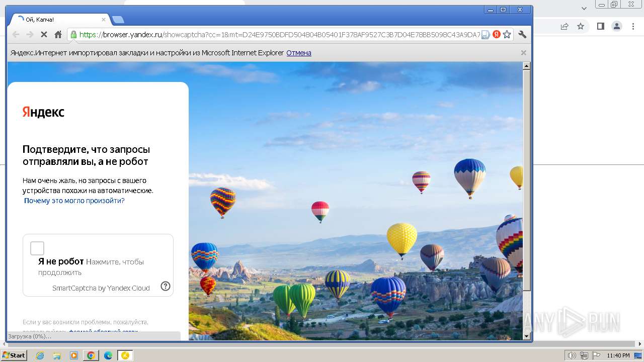Click the page scrollbar up arrow
Screen dimensions: 644x362
[x=527, y=66]
